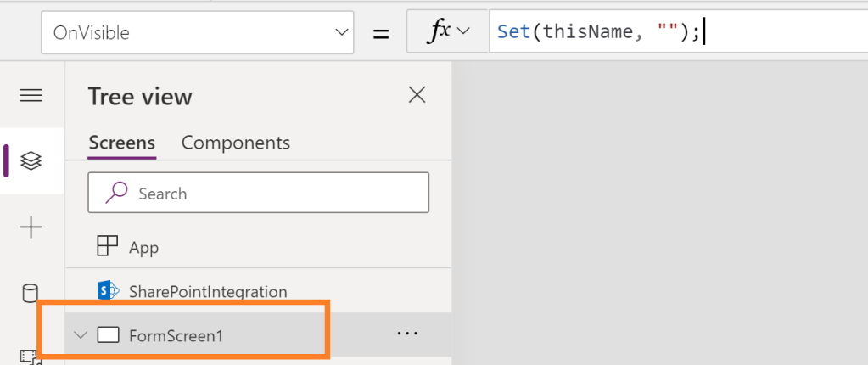The width and height of the screenshot is (868, 365).
Task: Expand the fx formula chevron
Action: point(463,32)
